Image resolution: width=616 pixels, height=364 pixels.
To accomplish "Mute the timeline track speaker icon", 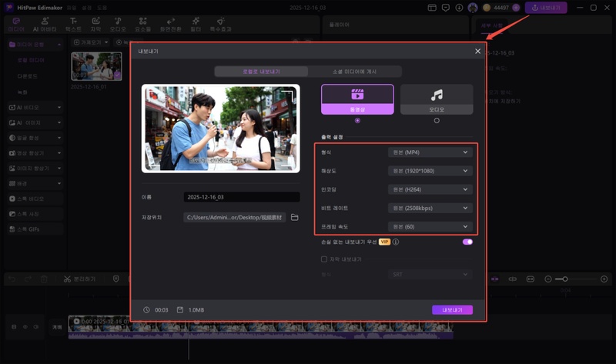I will point(36,327).
